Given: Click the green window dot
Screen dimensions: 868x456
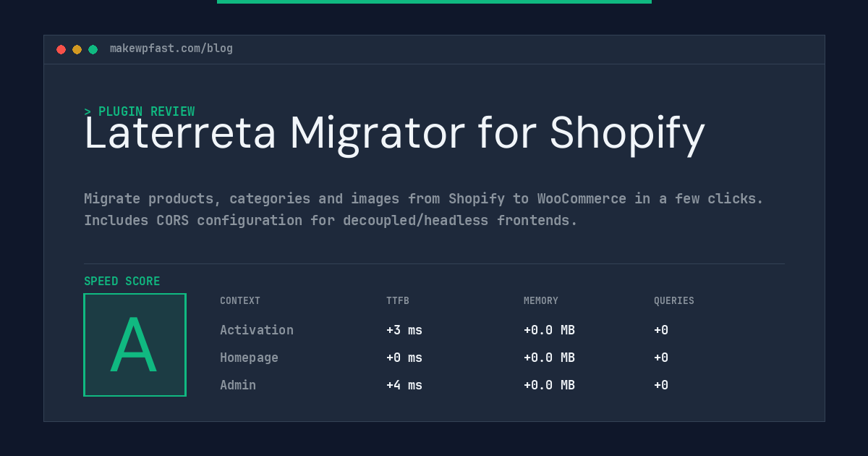Looking at the screenshot, I should pos(93,49).
